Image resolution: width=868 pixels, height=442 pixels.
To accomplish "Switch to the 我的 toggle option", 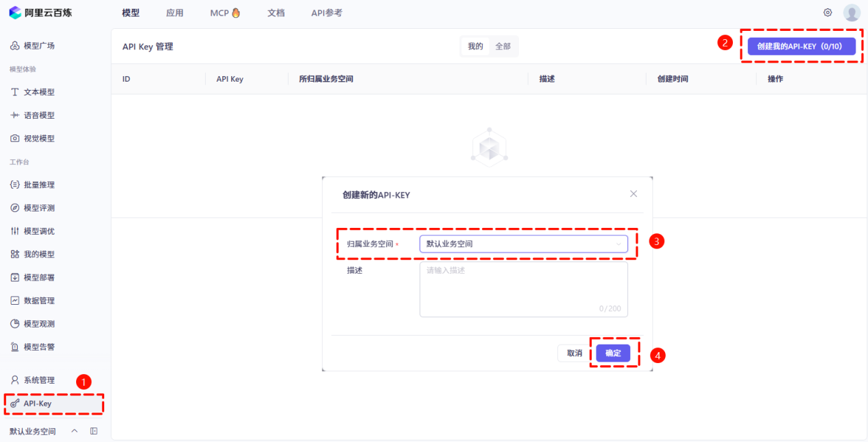I will [x=475, y=47].
